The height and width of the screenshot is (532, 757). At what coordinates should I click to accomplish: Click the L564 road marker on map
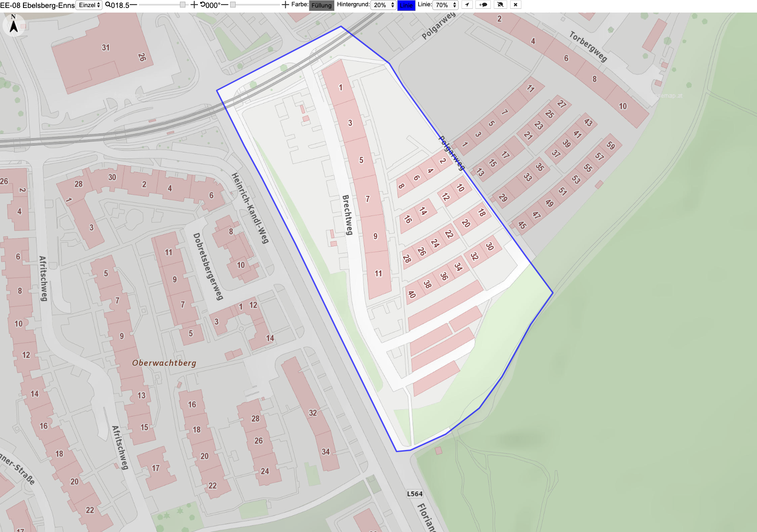point(415,494)
